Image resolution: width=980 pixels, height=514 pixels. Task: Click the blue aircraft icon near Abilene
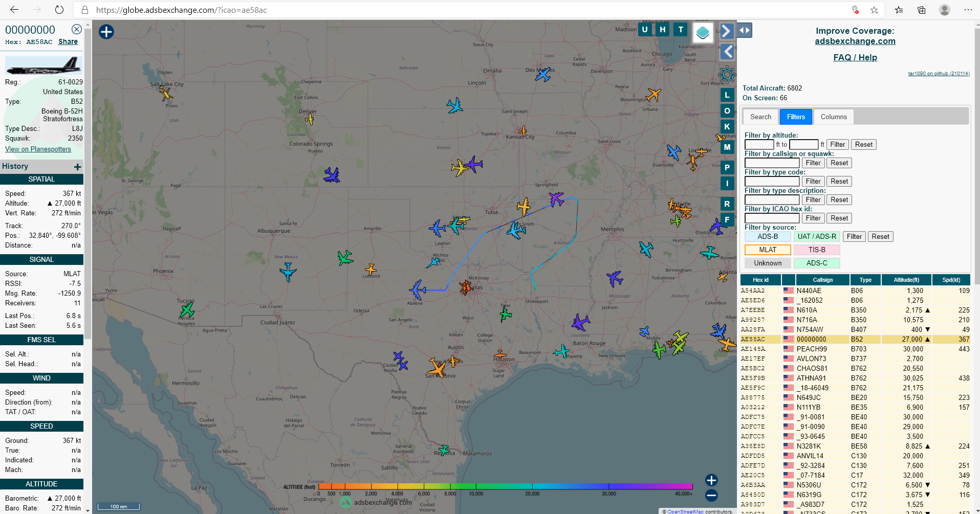(x=418, y=289)
